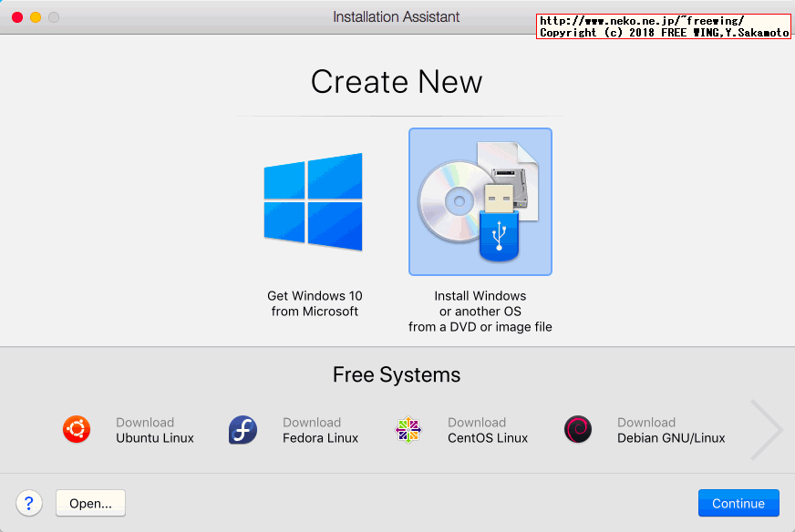The image size is (795, 532).
Task: Click the Open... button
Action: pos(89,503)
